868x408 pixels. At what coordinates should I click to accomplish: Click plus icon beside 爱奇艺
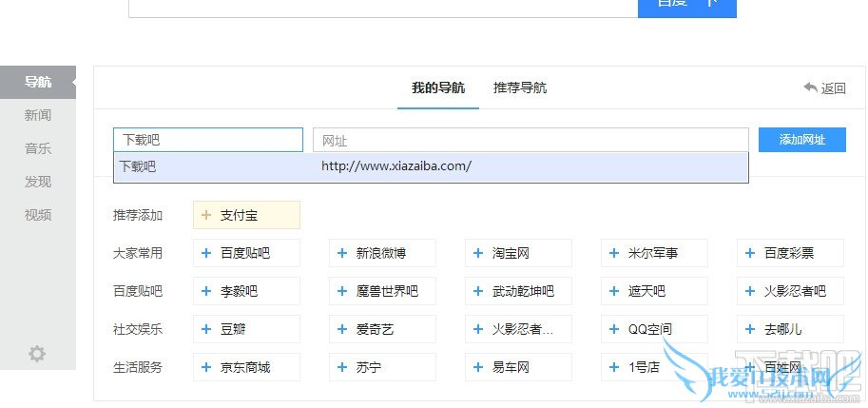click(342, 329)
